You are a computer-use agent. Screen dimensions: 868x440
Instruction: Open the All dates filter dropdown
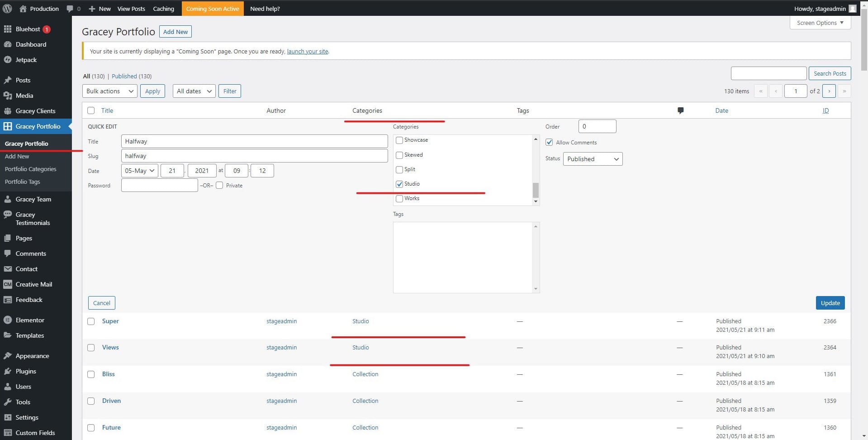[x=194, y=91]
